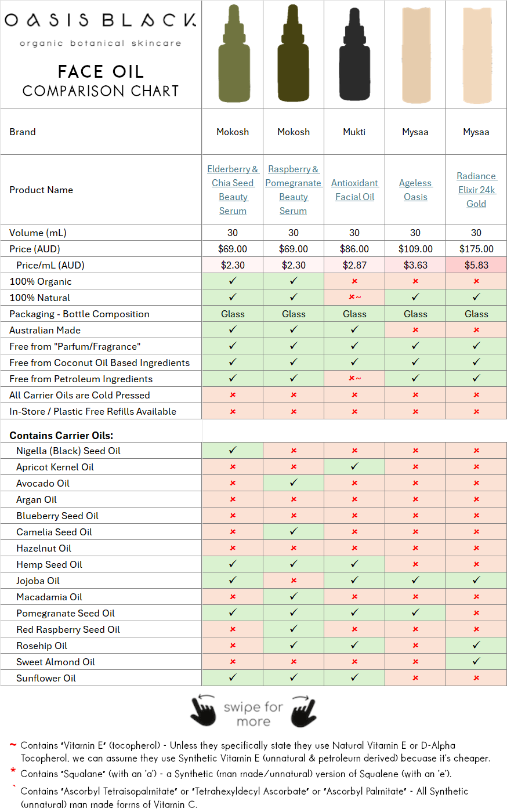Click Raspberry serum checkmark in Red Raspberry Seed Oil row
507x812 pixels.
click(x=294, y=629)
